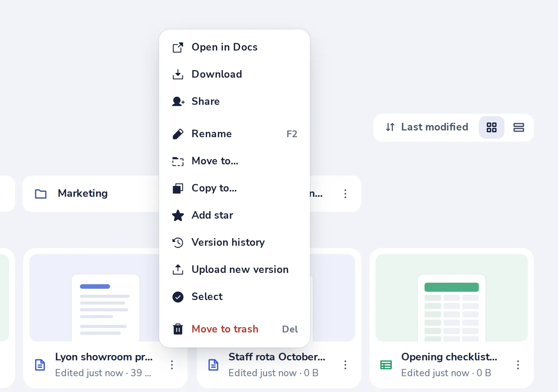Click the Share person-plus icon
This screenshot has height=392, width=558.
(x=178, y=102)
